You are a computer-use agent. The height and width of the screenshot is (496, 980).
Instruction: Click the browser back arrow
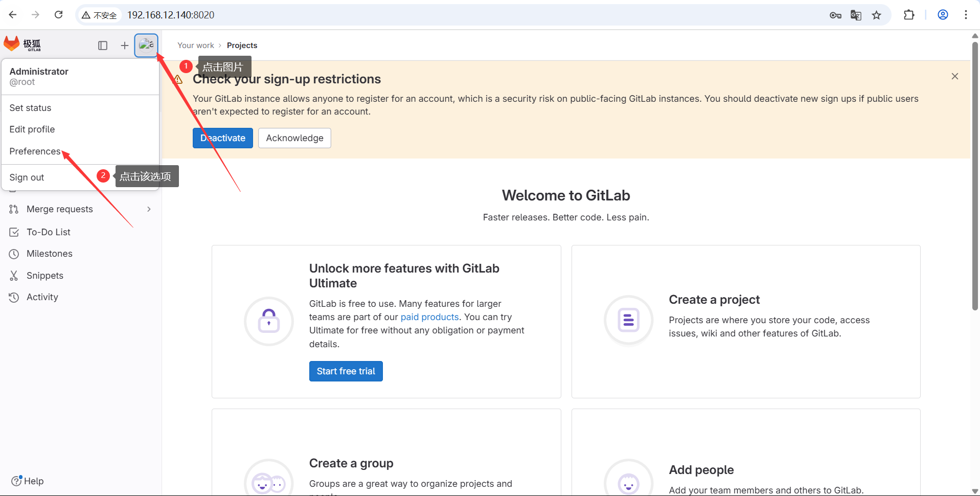point(13,15)
